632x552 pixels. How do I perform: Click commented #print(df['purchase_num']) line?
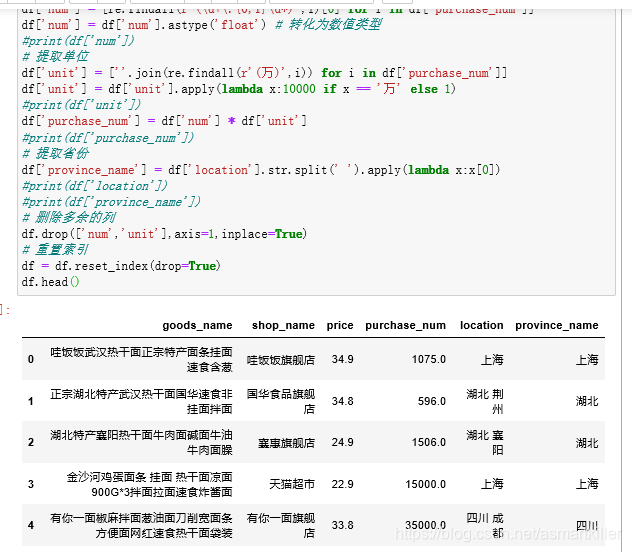(108, 138)
